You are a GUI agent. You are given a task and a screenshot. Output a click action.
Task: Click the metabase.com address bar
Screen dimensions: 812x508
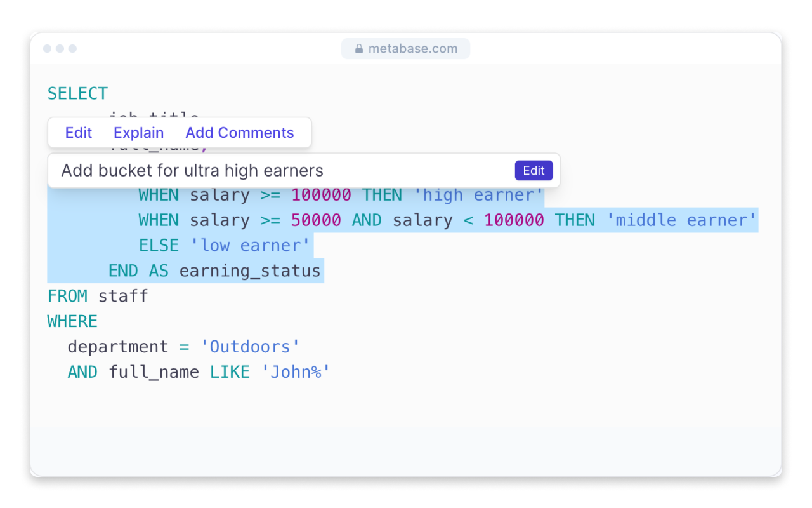coord(412,49)
